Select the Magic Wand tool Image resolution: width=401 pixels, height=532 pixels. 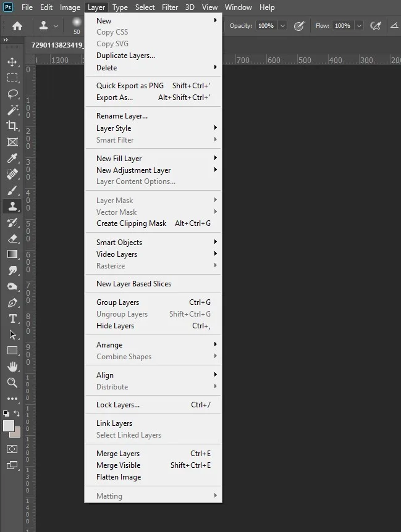click(12, 110)
